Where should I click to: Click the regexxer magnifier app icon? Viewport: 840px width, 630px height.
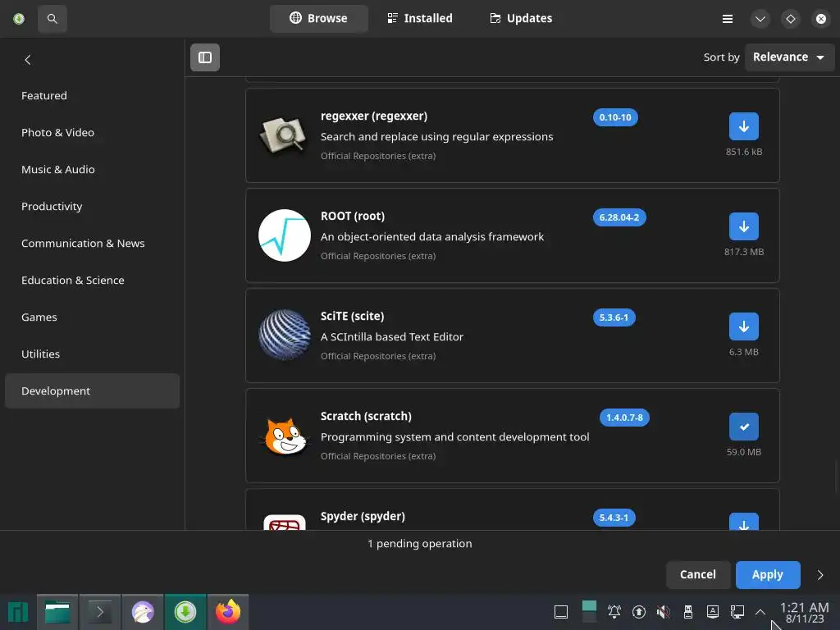pyautogui.click(x=284, y=135)
